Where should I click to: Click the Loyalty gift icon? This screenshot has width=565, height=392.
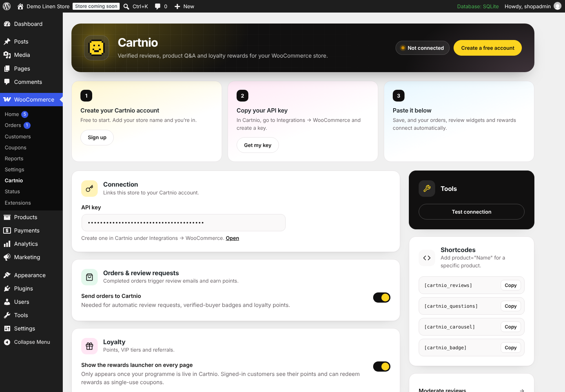[89, 346]
